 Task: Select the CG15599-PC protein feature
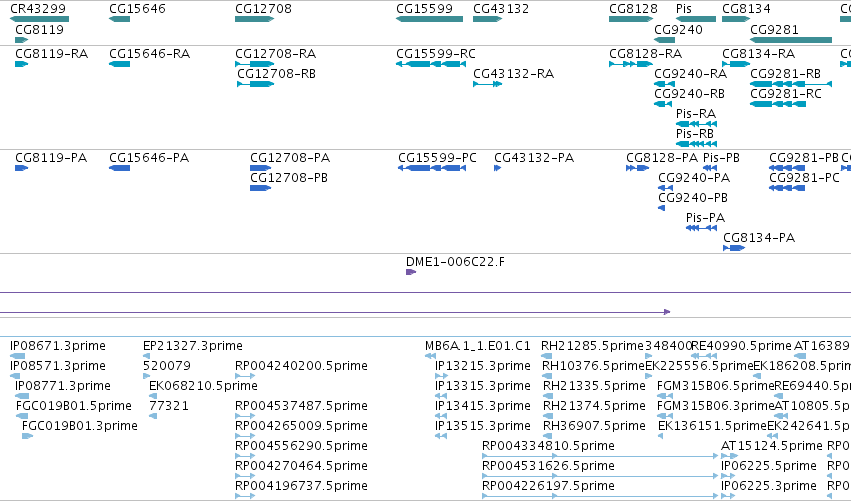[432, 168]
